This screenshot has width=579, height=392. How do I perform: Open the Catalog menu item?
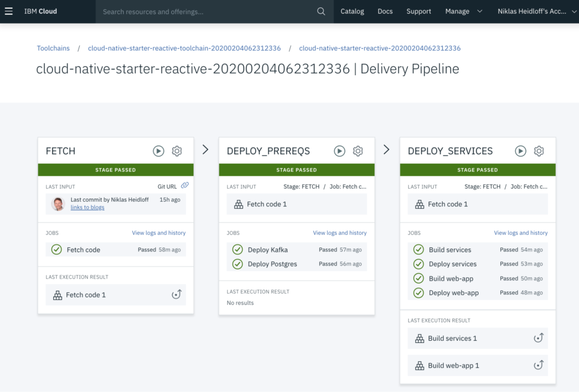pyautogui.click(x=352, y=11)
